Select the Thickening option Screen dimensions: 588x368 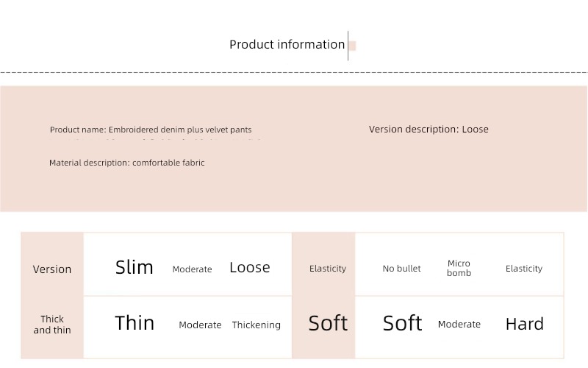(256, 325)
